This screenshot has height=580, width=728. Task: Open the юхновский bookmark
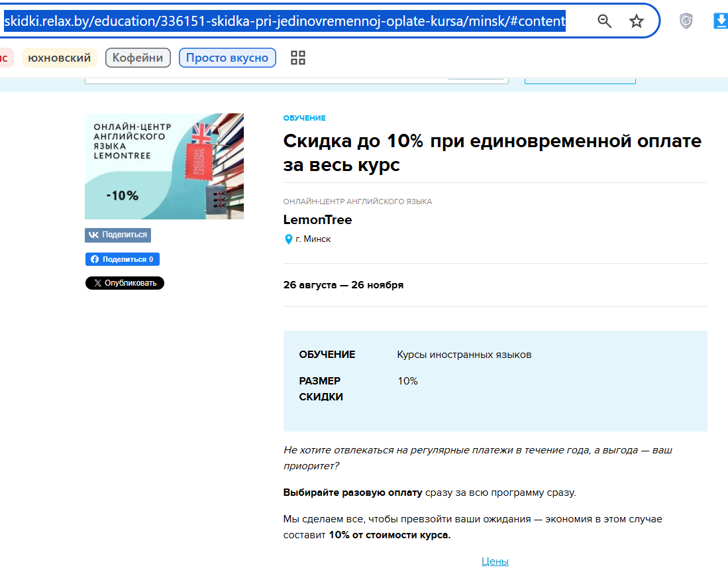[x=60, y=58]
